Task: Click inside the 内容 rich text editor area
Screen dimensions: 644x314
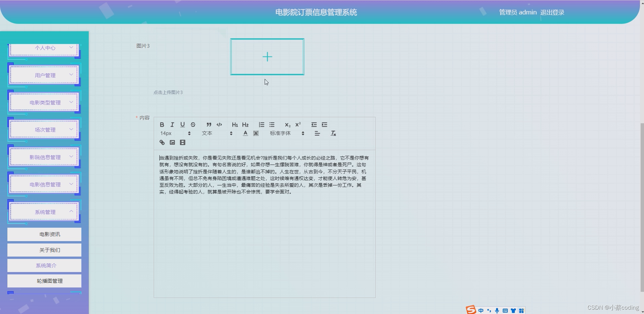Action: tap(264, 223)
